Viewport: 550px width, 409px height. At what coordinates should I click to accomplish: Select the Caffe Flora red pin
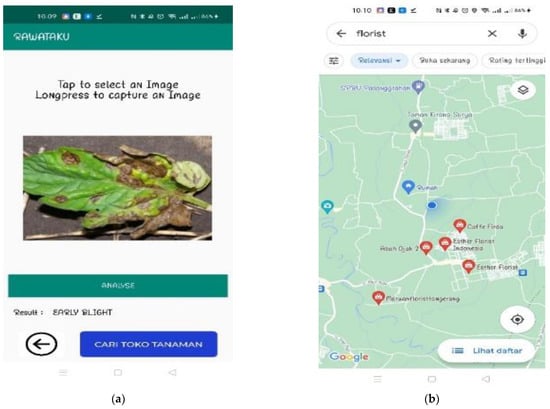point(460,226)
